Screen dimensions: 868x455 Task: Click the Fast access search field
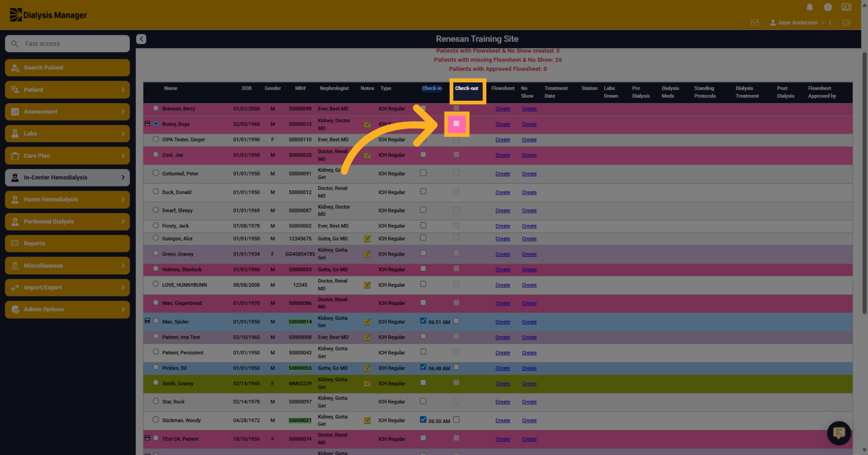[x=67, y=43]
